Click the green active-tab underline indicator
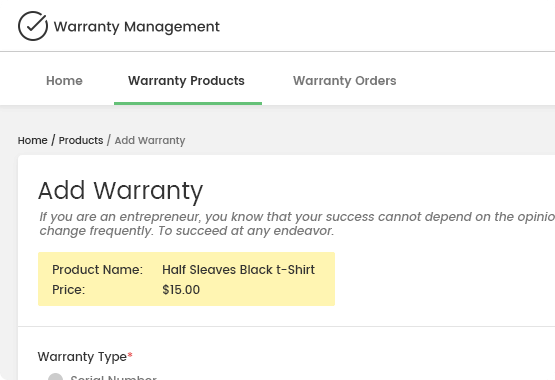 point(188,103)
